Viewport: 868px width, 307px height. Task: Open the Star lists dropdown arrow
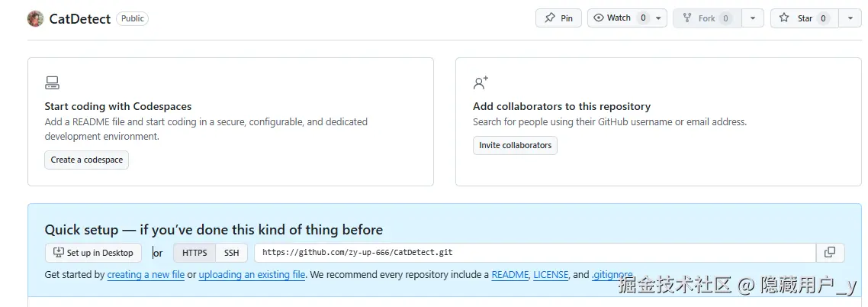[x=850, y=18]
